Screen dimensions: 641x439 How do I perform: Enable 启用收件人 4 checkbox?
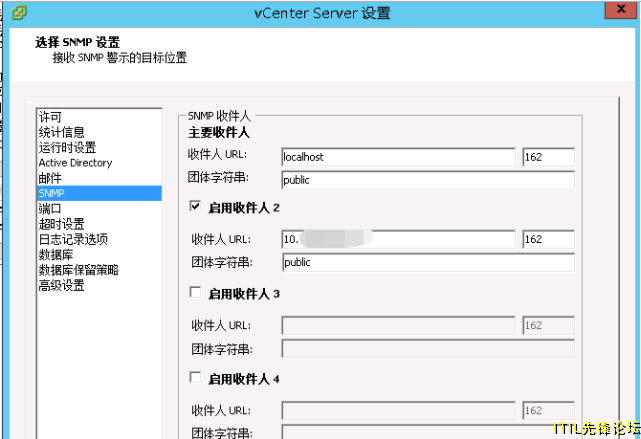pos(195,377)
